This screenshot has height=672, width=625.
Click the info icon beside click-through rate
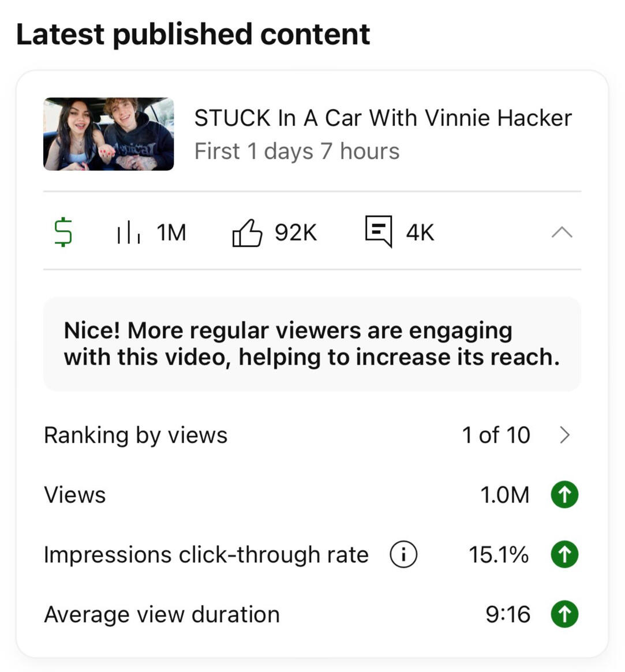pyautogui.click(x=403, y=555)
